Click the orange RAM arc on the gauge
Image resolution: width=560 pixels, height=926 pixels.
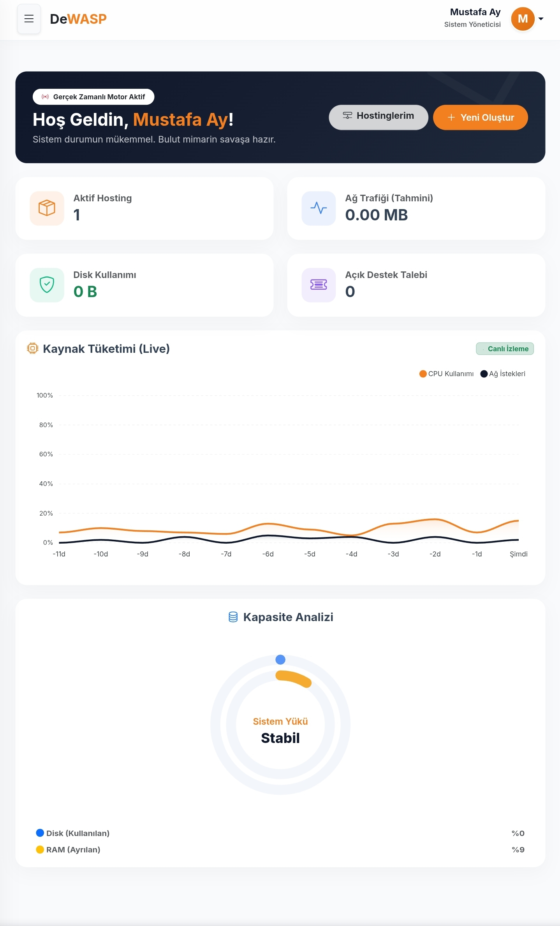click(x=294, y=678)
